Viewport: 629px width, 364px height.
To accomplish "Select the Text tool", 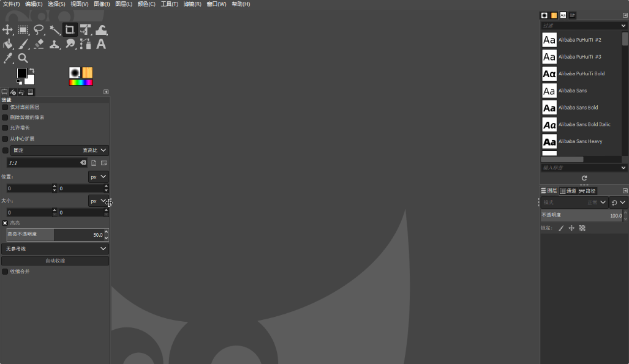I will [x=101, y=44].
